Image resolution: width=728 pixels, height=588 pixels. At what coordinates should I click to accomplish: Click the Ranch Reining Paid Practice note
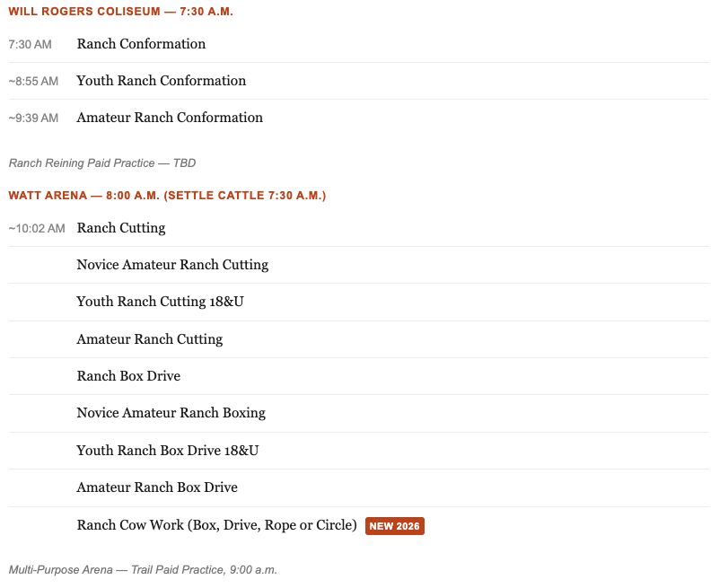(x=102, y=163)
